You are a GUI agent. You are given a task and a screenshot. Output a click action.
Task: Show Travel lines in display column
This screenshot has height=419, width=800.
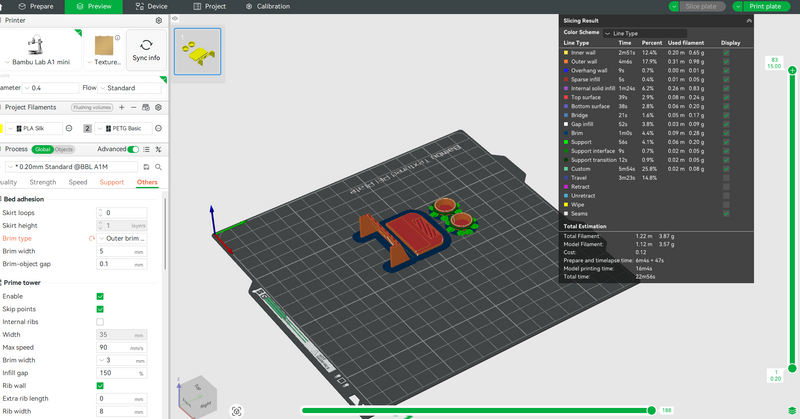click(x=726, y=178)
